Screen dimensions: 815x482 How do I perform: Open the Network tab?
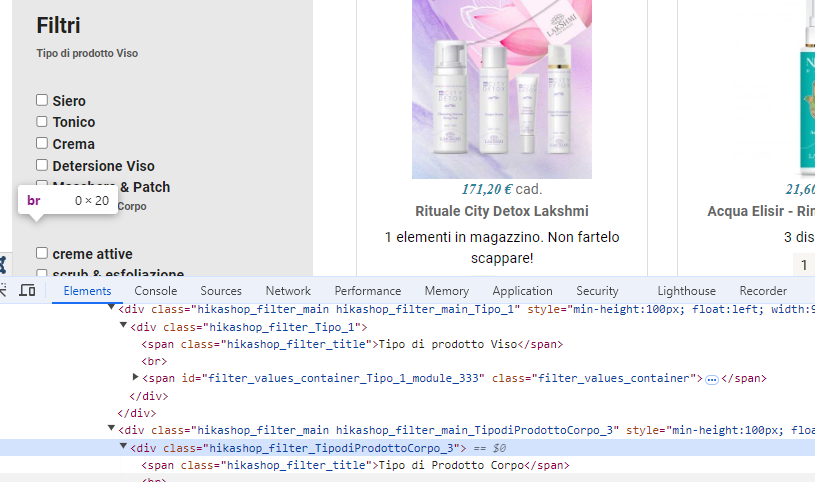coord(288,291)
